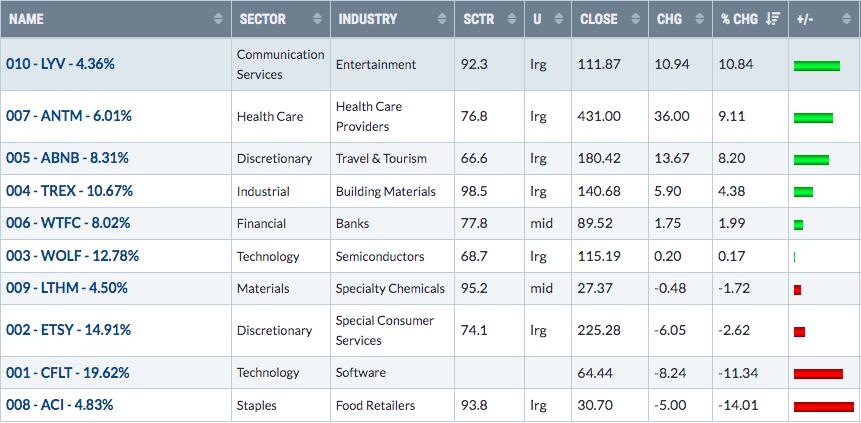Click the sort arrows in INDUSTRY header
Viewport: 861px width, 423px height.
pos(442,19)
